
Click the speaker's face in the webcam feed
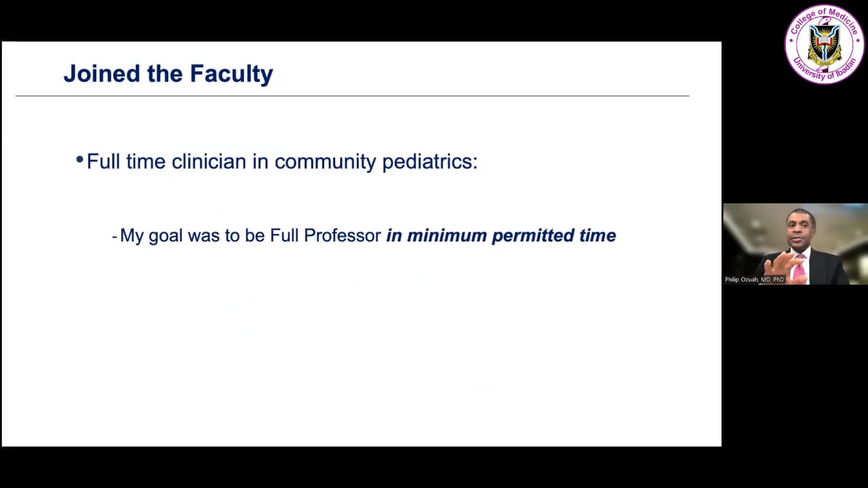pyautogui.click(x=801, y=229)
